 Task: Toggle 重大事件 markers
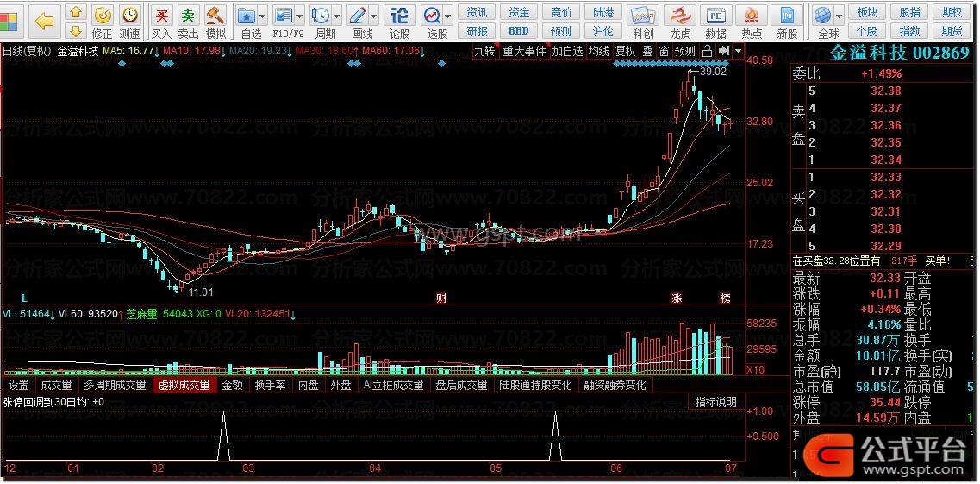(x=524, y=51)
